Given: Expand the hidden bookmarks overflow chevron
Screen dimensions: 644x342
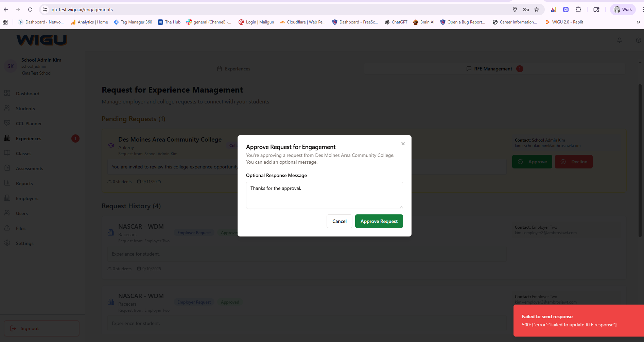Looking at the screenshot, I should pyautogui.click(x=638, y=22).
